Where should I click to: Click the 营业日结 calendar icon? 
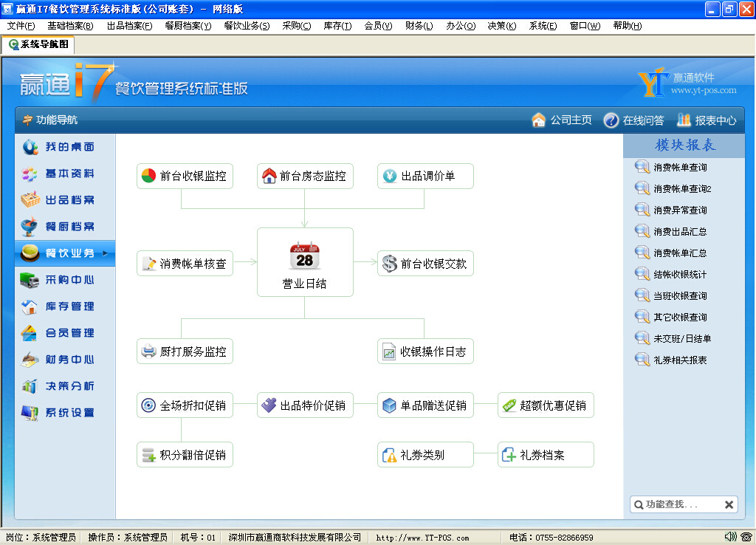[305, 256]
